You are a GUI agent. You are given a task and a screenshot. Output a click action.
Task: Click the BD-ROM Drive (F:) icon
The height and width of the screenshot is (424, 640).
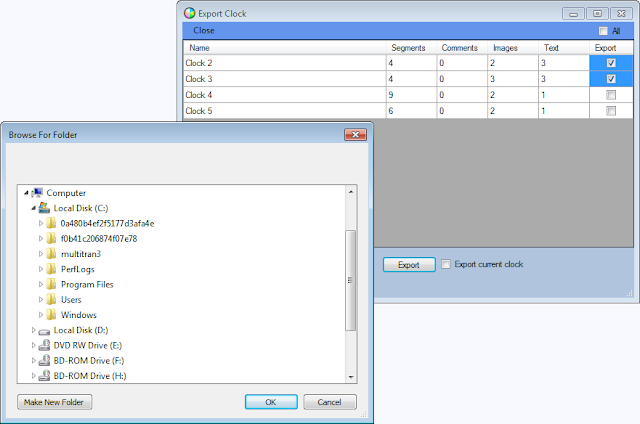point(44,361)
